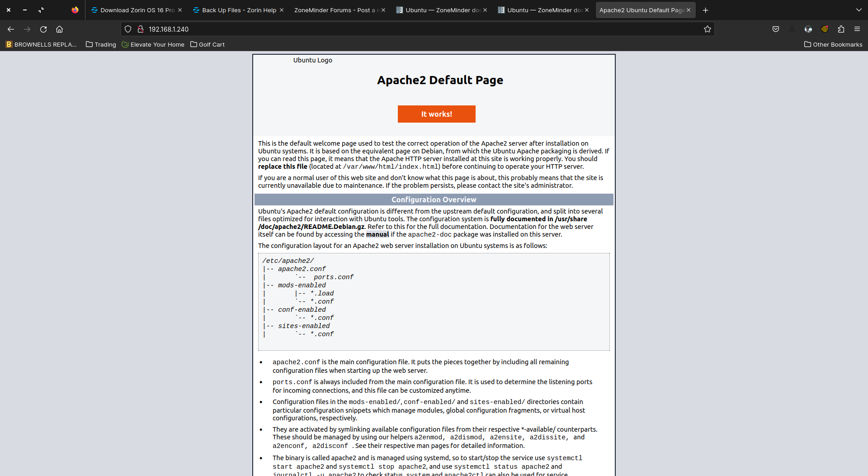Open the tracking protection shield panel
The image size is (868, 476).
[x=128, y=29]
